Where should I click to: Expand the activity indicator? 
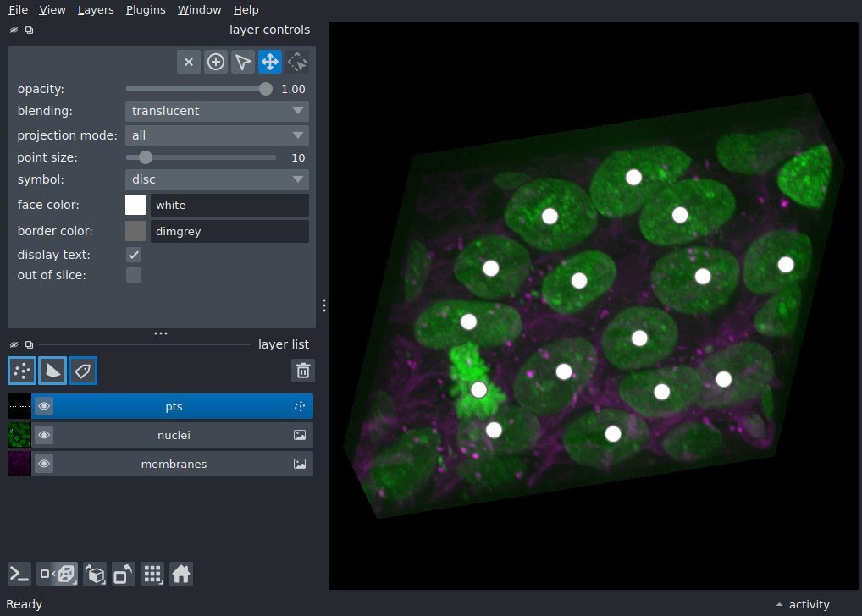803,604
